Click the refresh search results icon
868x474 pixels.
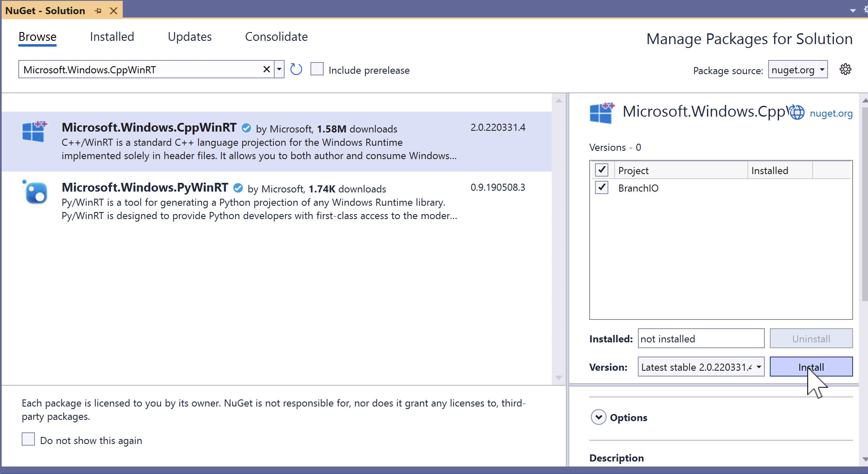pos(296,69)
